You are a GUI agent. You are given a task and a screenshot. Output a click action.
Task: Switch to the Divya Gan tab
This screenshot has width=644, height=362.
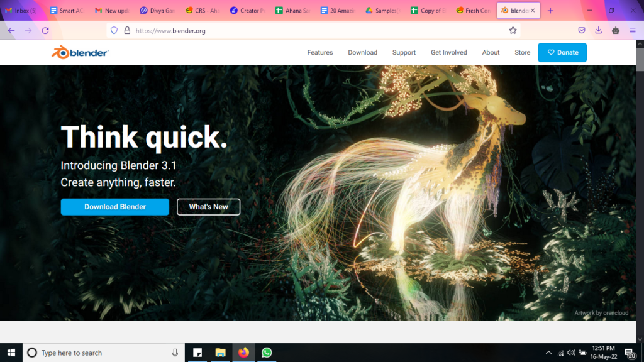157,11
